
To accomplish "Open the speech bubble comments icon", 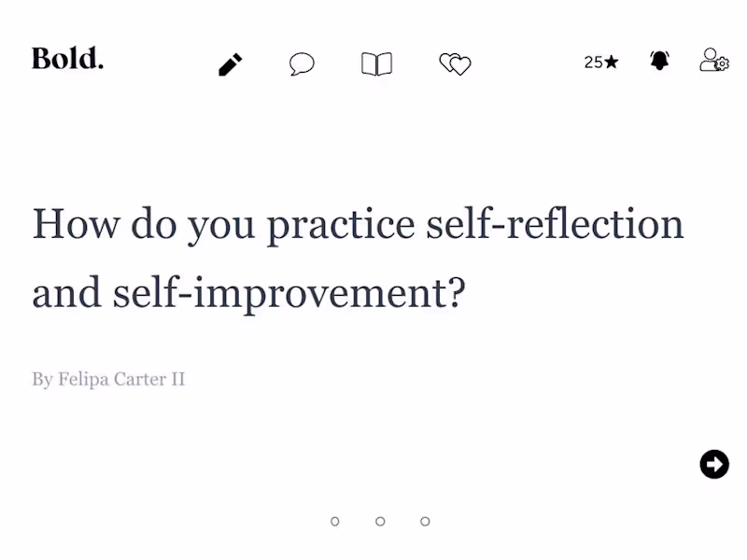I will [302, 64].
